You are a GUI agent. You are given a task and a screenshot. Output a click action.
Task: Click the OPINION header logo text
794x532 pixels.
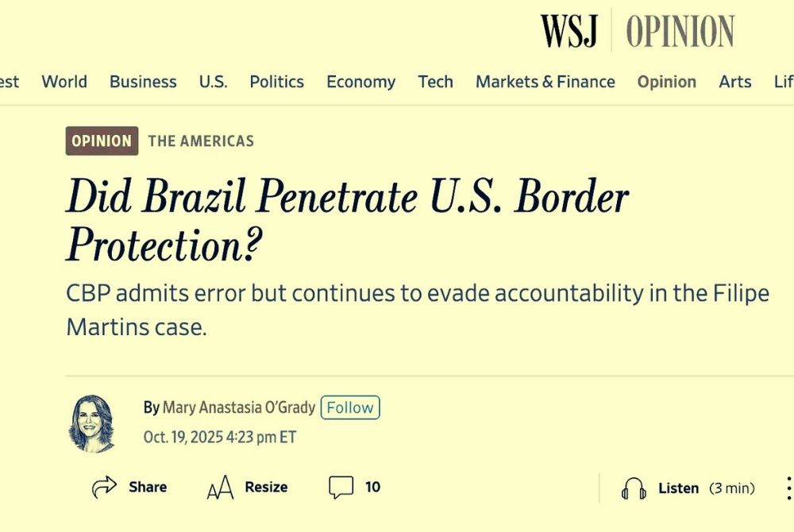pos(680,32)
